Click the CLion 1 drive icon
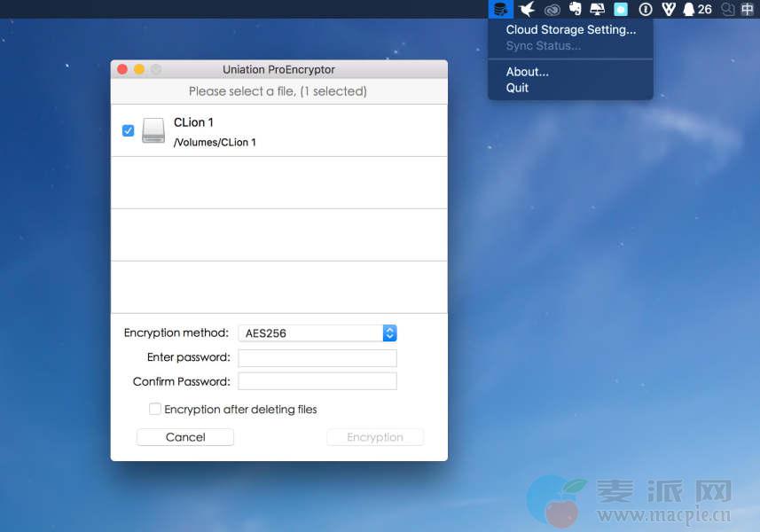 pyautogui.click(x=153, y=131)
